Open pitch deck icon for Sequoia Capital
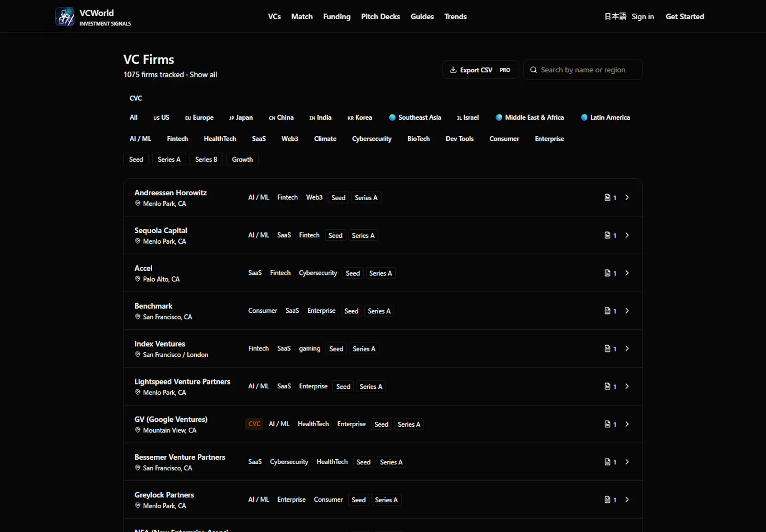Image resolution: width=766 pixels, height=532 pixels. pos(607,235)
